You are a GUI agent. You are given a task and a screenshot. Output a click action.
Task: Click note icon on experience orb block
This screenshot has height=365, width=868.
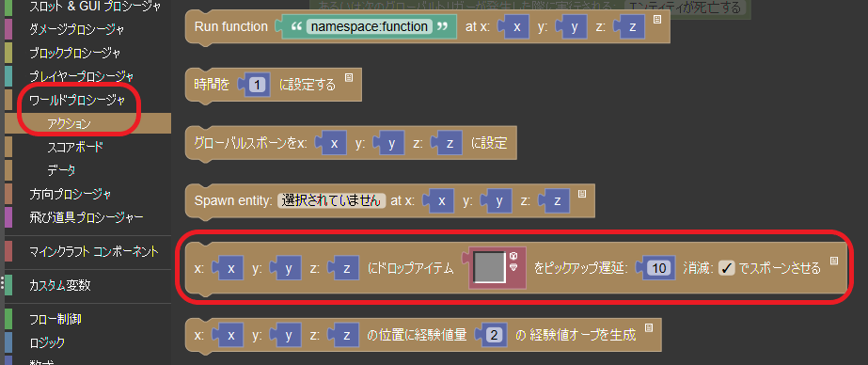click(649, 328)
